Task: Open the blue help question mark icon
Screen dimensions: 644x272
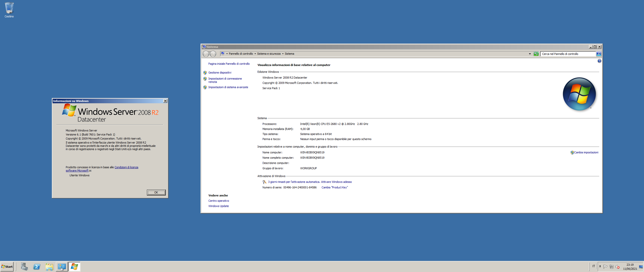Action: click(599, 61)
